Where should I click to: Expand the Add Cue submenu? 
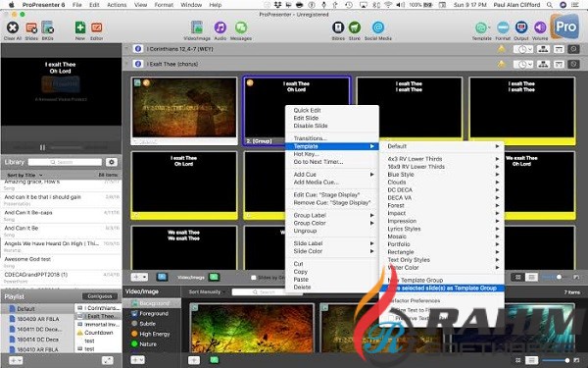pyautogui.click(x=332, y=175)
